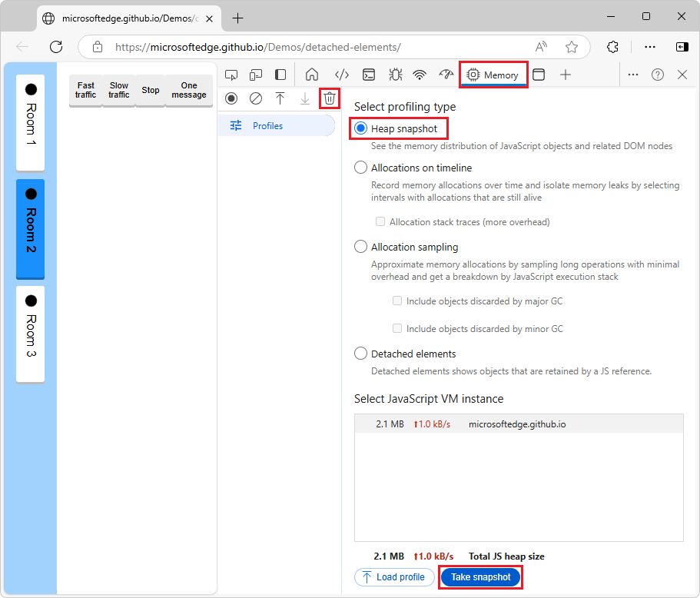Screen dimensions: 700x598
Task: Close the DevTools panel
Action: [682, 75]
